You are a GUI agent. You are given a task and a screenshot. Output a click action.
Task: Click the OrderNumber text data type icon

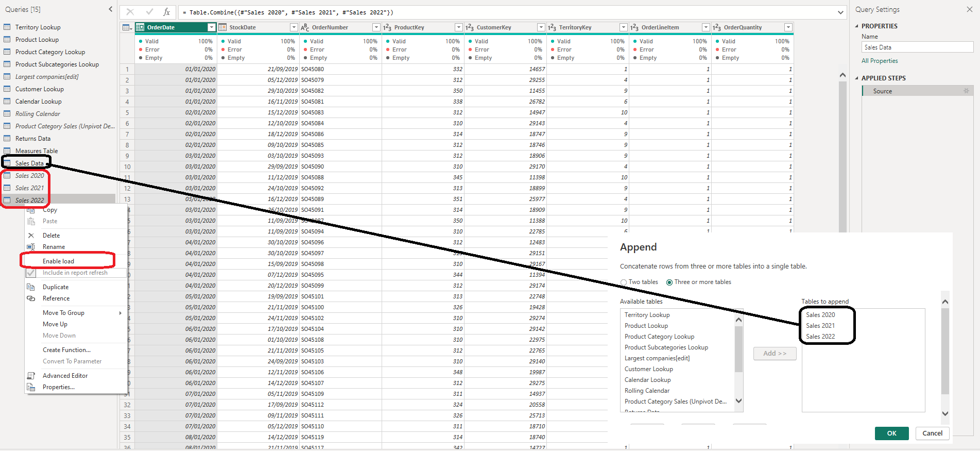305,27
